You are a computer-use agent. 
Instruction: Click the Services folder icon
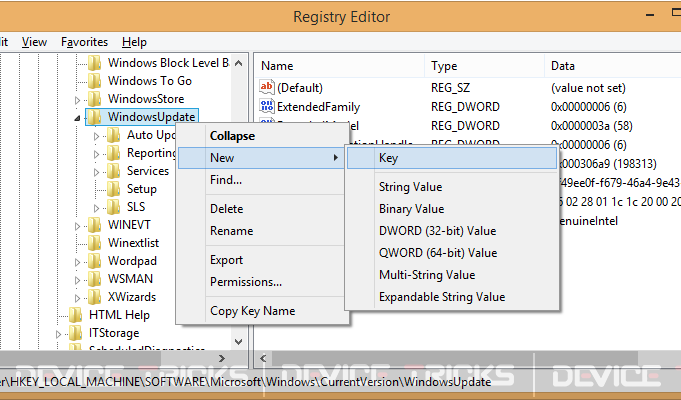coord(113,171)
